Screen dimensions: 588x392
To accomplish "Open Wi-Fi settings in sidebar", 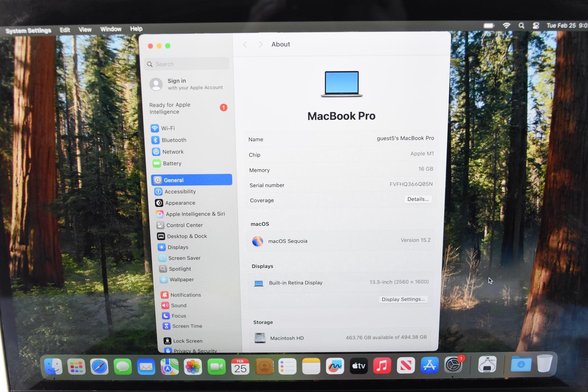I will (163, 128).
